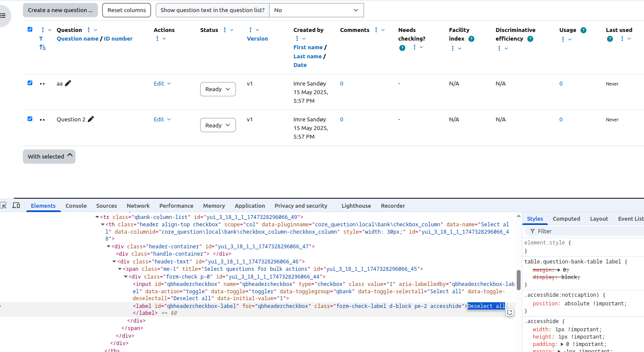Toggle the select-all header checkbox
Viewport: 644px width, 352px height.
(30, 29)
